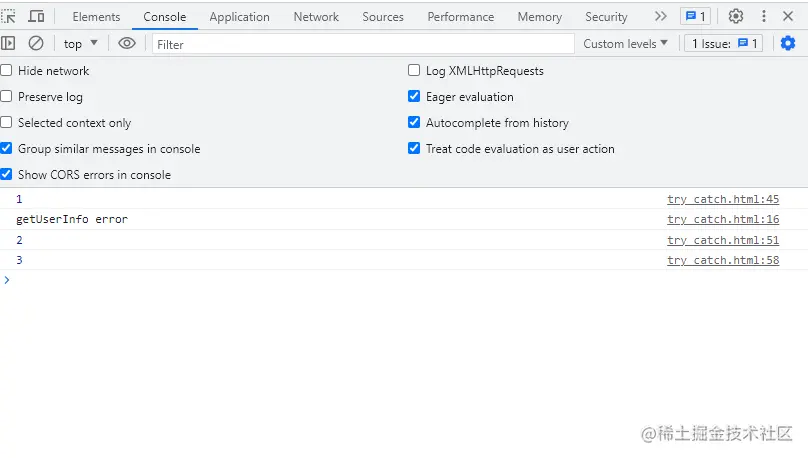Open the three-dot customize DevTools menu
Viewport: 808px width, 458px height.
click(764, 16)
